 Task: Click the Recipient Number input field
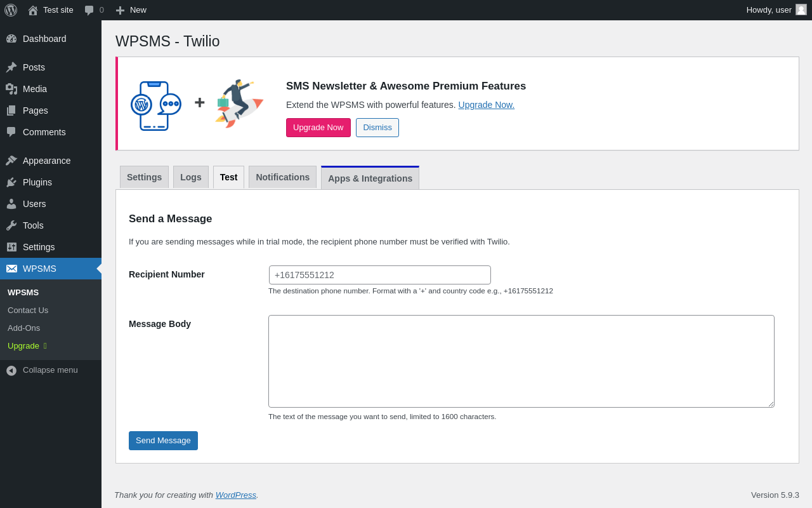[x=380, y=275]
